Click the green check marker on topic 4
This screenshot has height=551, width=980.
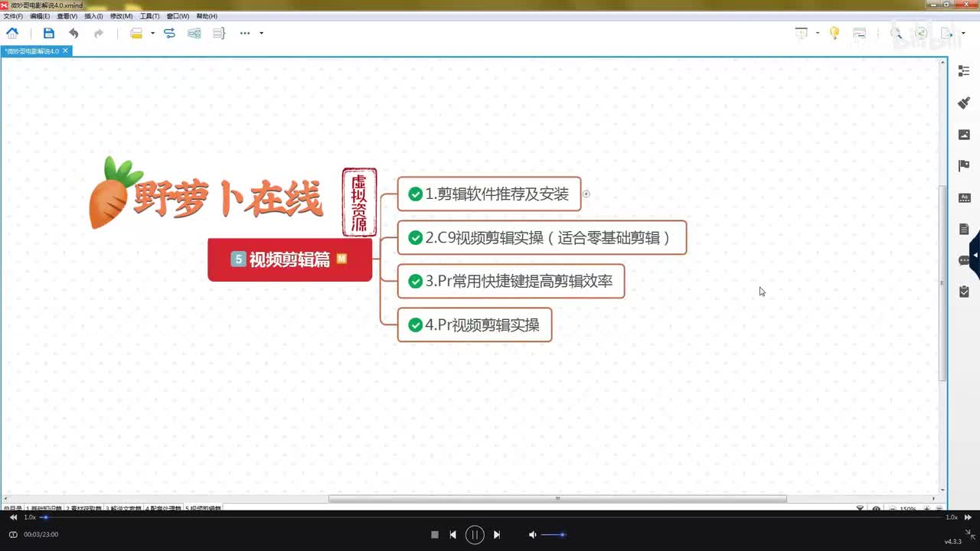coord(415,325)
